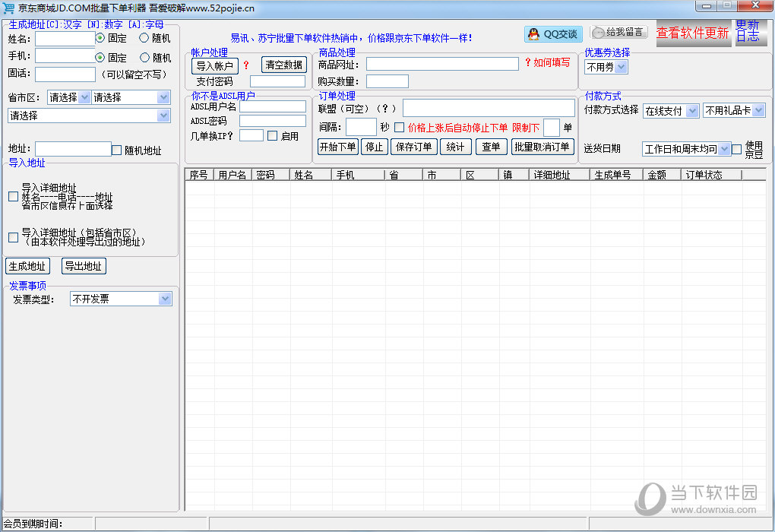Click the 地址 input field
This screenshot has height=532, width=775.
pos(73,149)
